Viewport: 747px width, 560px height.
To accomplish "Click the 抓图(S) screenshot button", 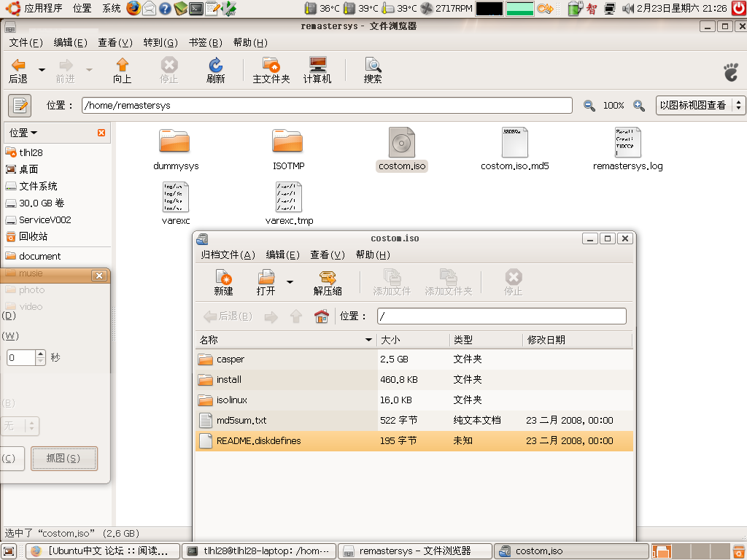I will click(x=64, y=458).
